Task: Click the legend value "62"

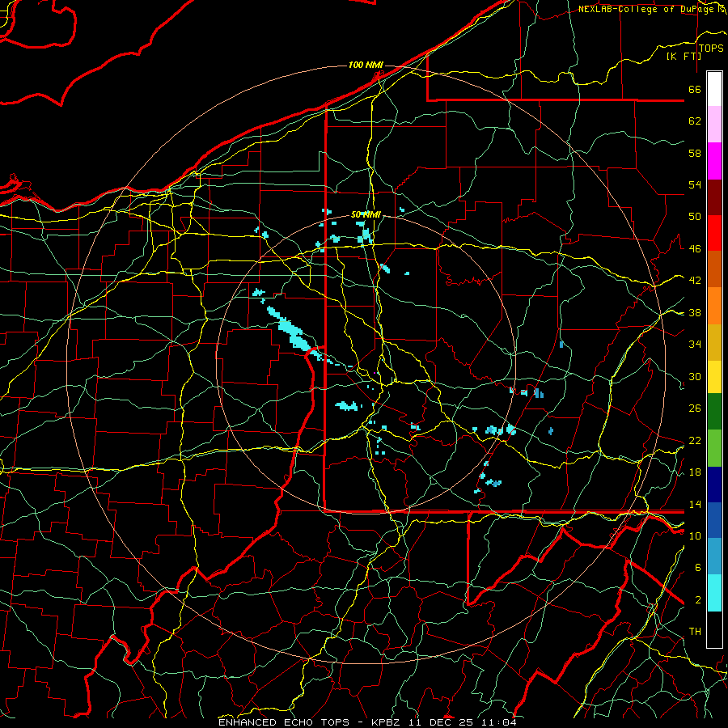Action: click(x=695, y=121)
